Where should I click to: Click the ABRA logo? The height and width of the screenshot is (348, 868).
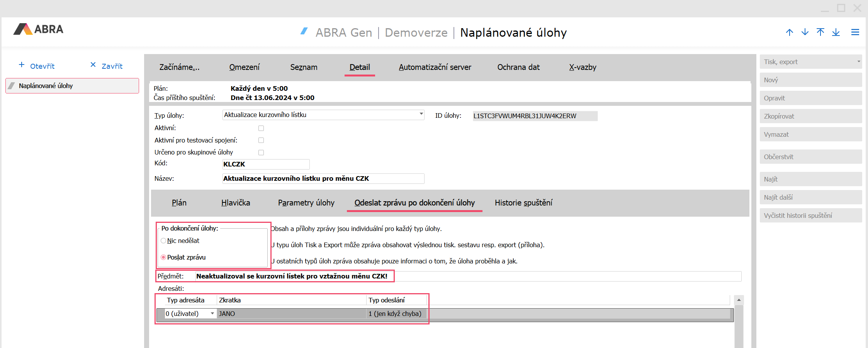(x=38, y=29)
